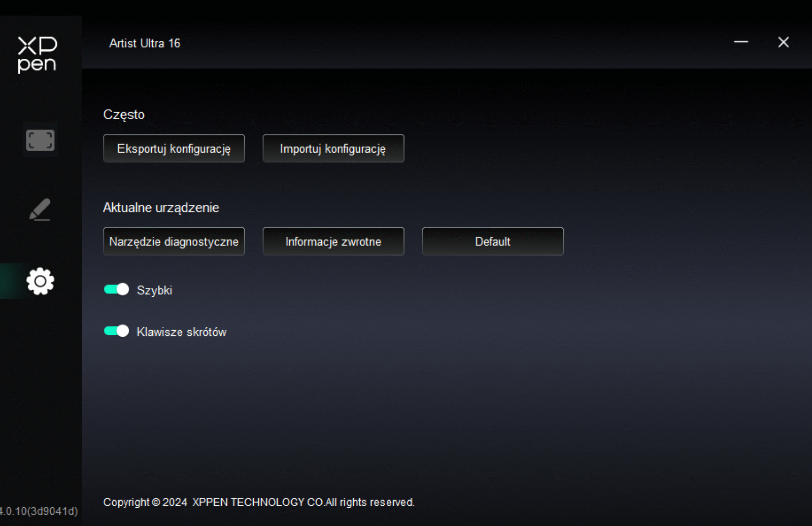Disable the Klawisze skrótów switch
812x526 pixels.
116,331
